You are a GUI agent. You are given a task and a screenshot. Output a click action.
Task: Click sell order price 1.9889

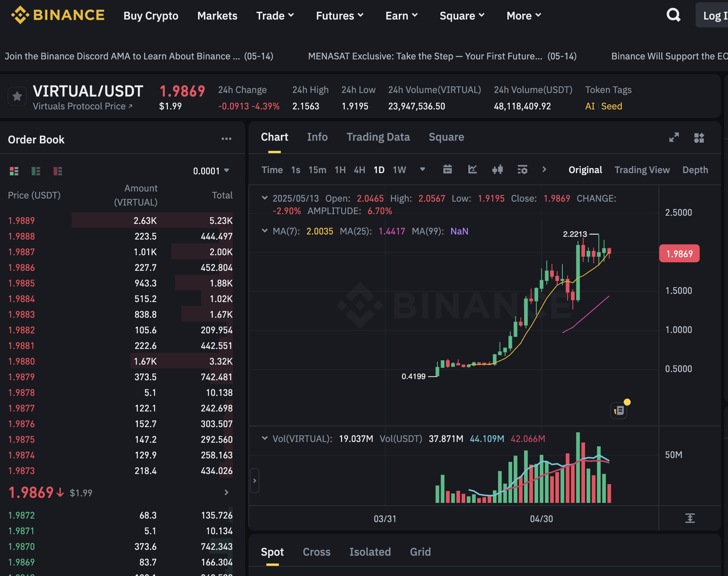[x=21, y=220]
